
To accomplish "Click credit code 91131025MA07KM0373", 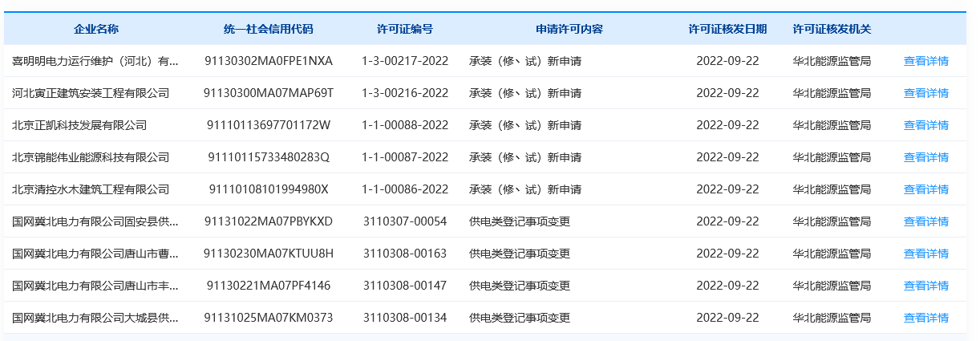I will 269,318.
